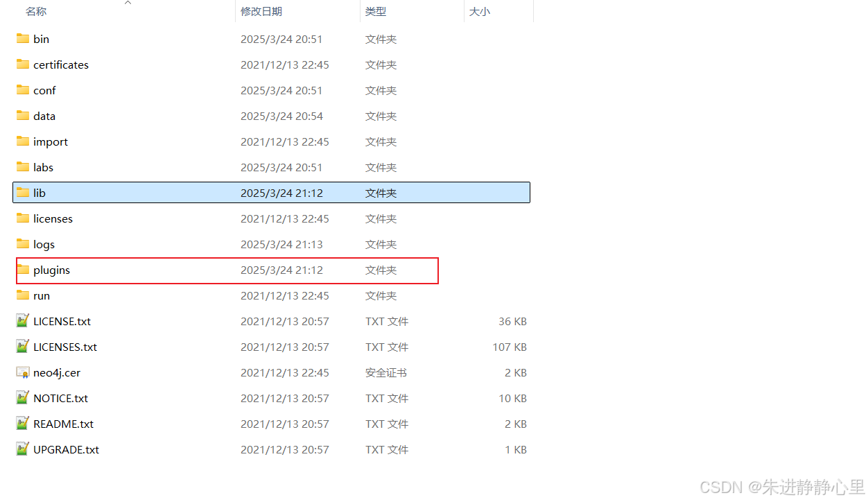The image size is (868, 502).
Task: Sort files by 修改日期 column header
Action: [x=261, y=11]
